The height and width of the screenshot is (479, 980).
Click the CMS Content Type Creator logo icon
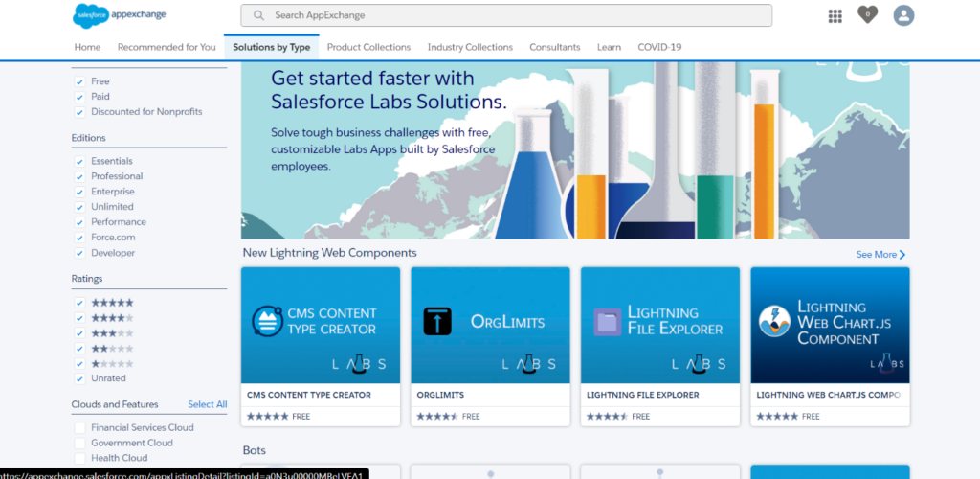268,321
